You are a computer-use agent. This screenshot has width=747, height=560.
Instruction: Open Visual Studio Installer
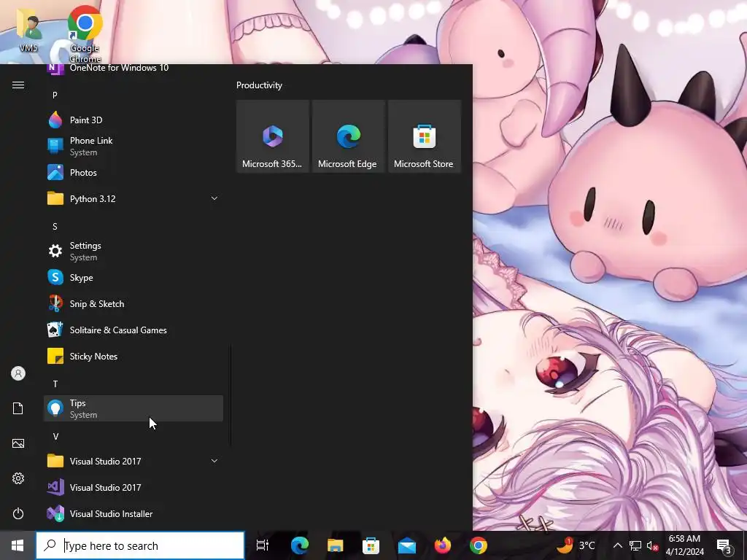(133, 513)
